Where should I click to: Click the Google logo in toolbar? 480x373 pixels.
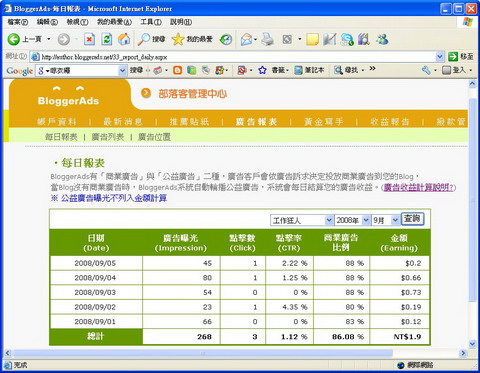[x=20, y=71]
